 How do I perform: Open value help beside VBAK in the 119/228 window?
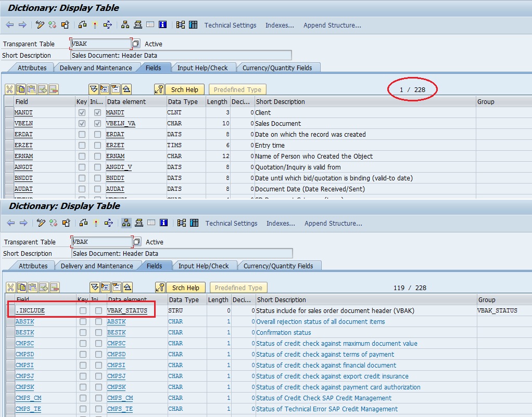[137, 241]
